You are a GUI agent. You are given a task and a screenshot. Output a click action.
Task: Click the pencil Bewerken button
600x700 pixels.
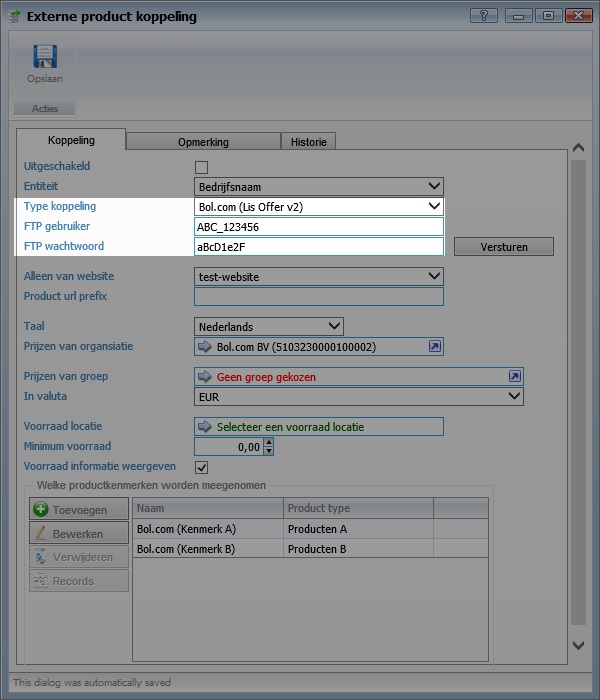[x=79, y=534]
